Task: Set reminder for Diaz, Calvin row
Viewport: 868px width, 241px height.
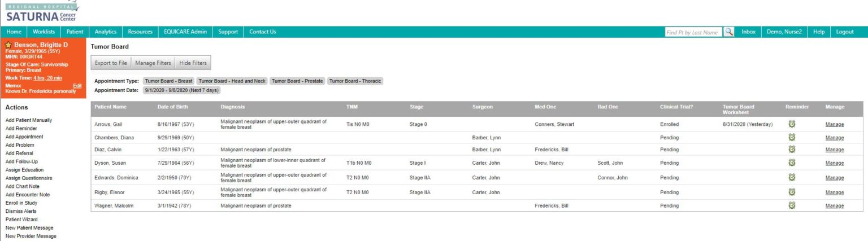Action: pyautogui.click(x=792, y=150)
